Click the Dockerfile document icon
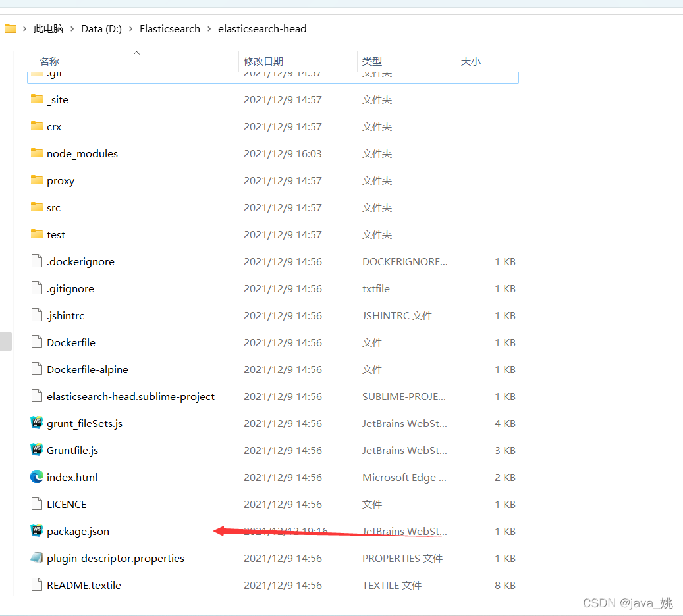 [37, 342]
